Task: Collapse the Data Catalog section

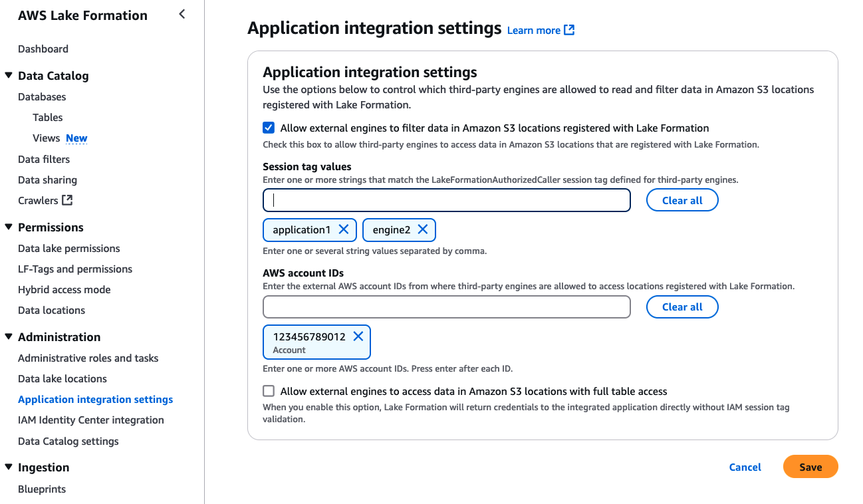Action: coord(9,75)
